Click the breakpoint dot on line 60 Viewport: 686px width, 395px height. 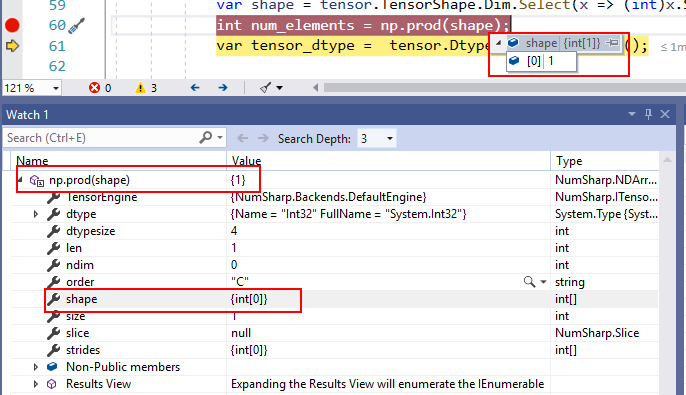(x=12, y=25)
